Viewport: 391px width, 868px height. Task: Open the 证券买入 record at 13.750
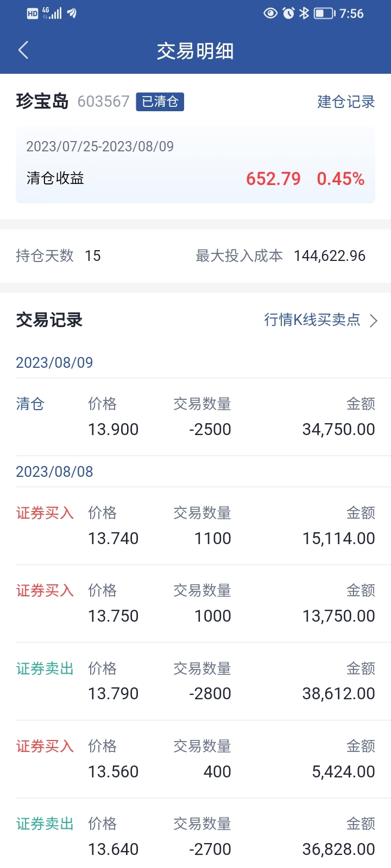195,604
